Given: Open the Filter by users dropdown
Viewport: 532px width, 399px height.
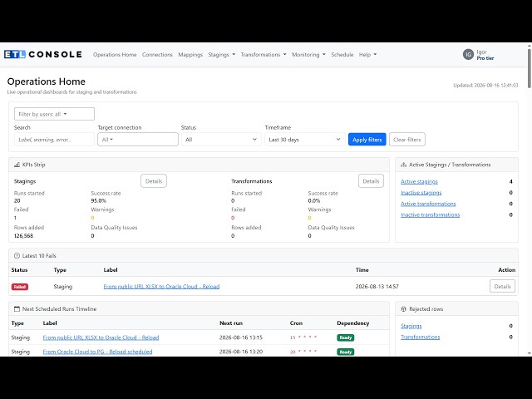Looking at the screenshot, I should (54, 114).
